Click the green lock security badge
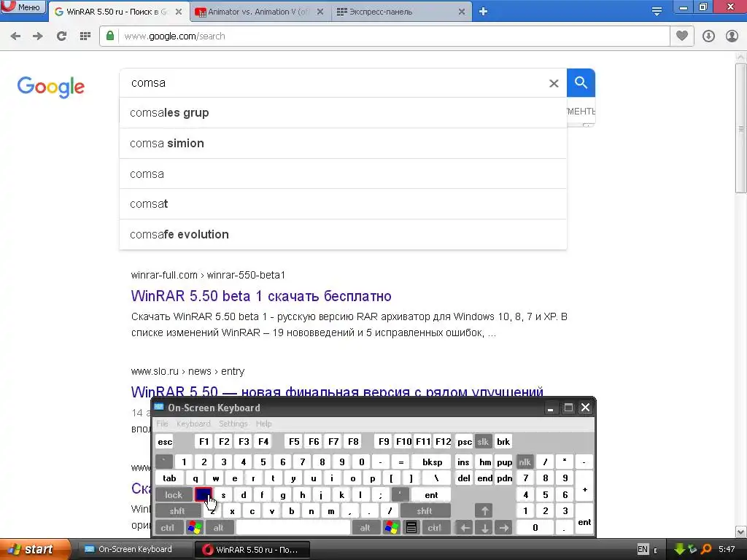This screenshot has width=747, height=560. coord(110,36)
